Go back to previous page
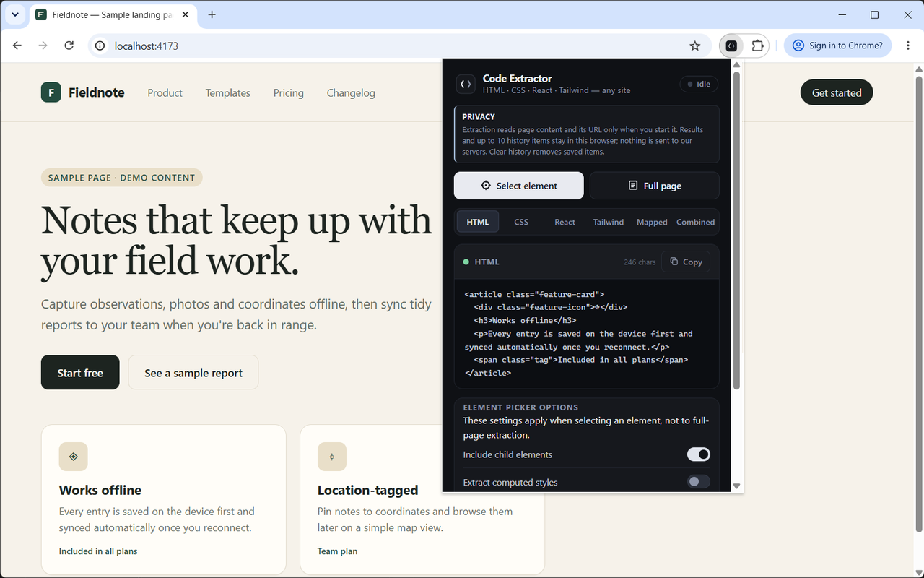The image size is (924, 578). pos(17,46)
